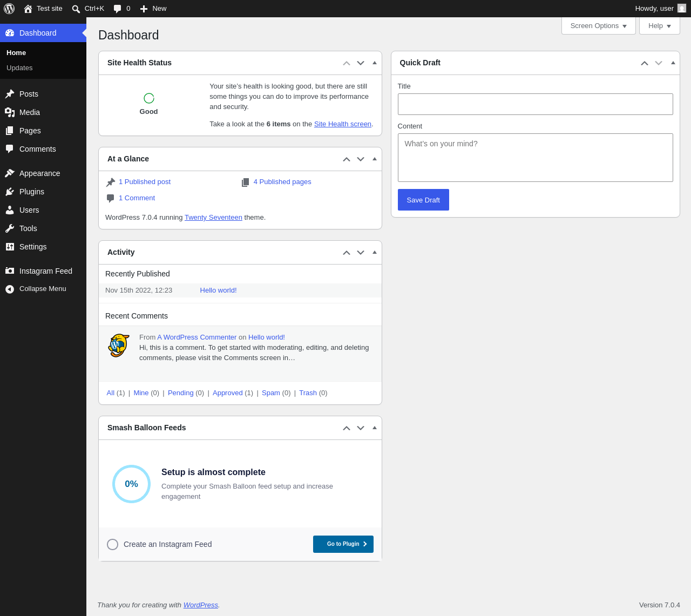
Task: Open the Site Health screen link
Action: (x=343, y=124)
